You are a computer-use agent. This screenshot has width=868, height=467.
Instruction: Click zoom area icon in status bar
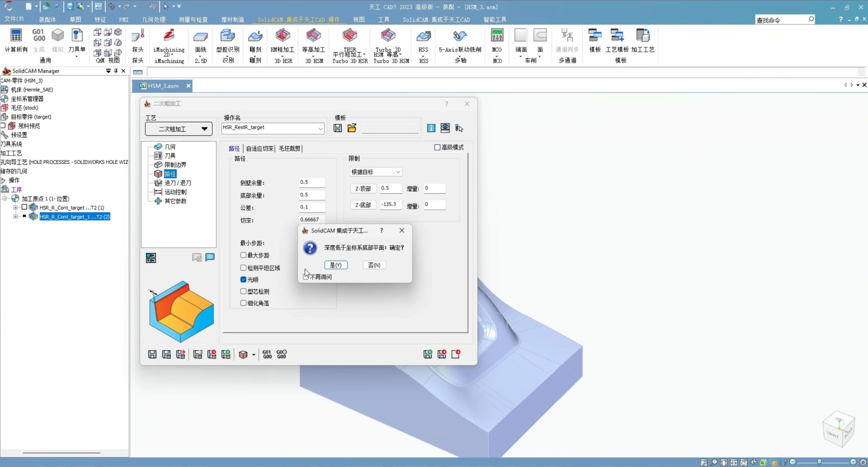704,462
